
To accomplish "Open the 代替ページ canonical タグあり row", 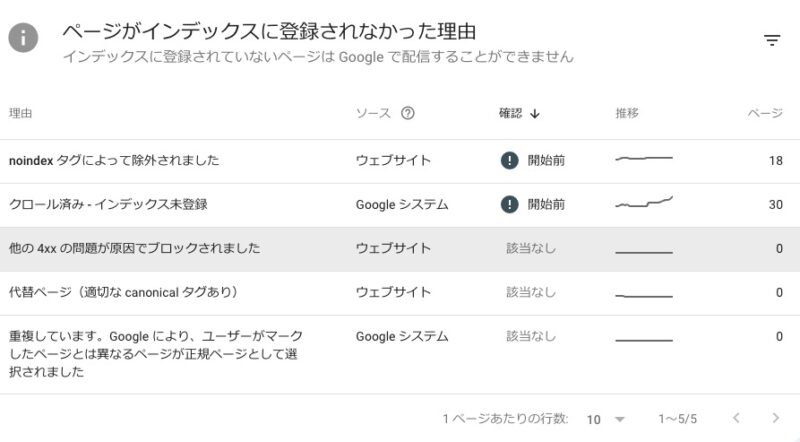I will click(400, 293).
